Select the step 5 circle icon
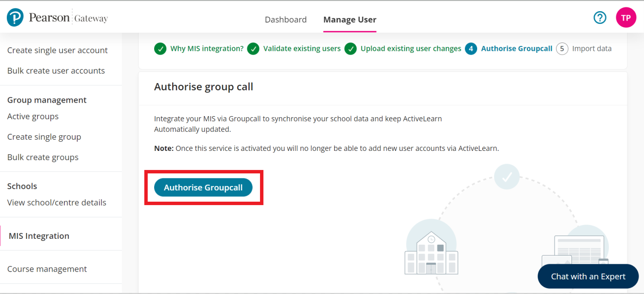The height and width of the screenshot is (294, 644). coord(562,49)
